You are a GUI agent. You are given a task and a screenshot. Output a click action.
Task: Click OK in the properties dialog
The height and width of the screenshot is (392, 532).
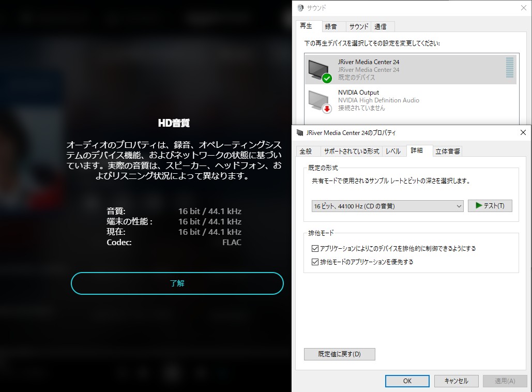(x=407, y=381)
